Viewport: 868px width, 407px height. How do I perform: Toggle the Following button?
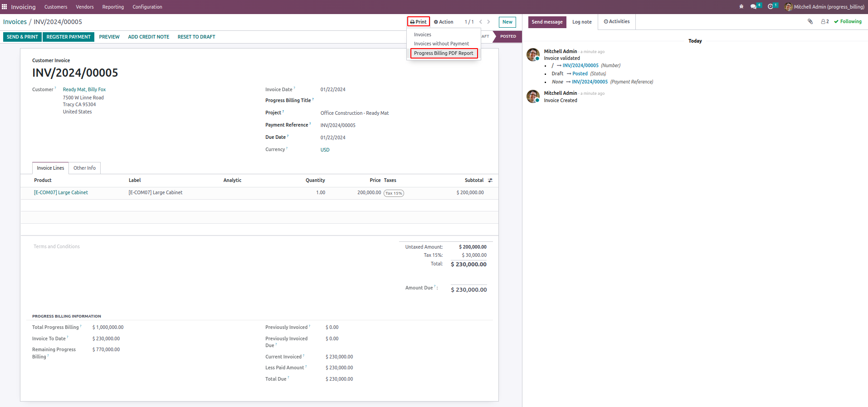[848, 21]
